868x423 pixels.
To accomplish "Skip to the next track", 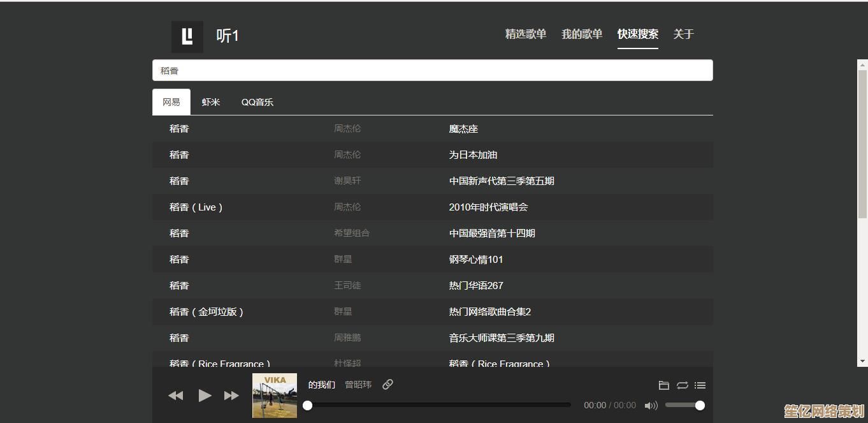I will point(231,396).
